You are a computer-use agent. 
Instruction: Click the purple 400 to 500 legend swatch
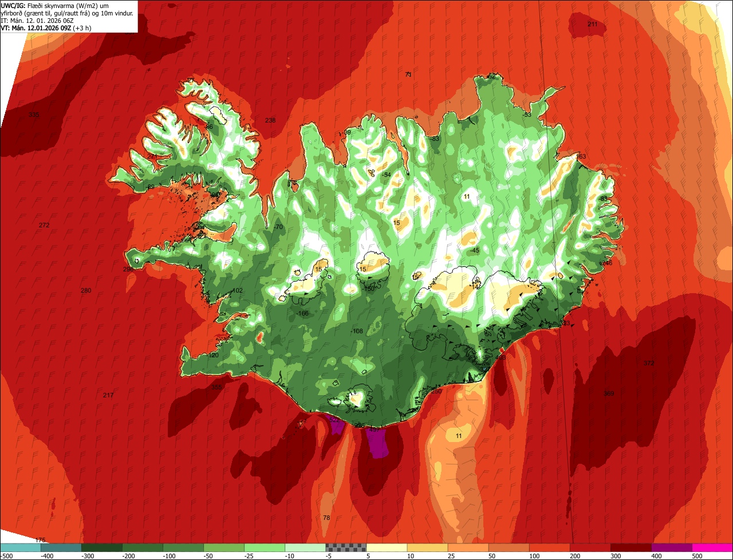pos(671,547)
